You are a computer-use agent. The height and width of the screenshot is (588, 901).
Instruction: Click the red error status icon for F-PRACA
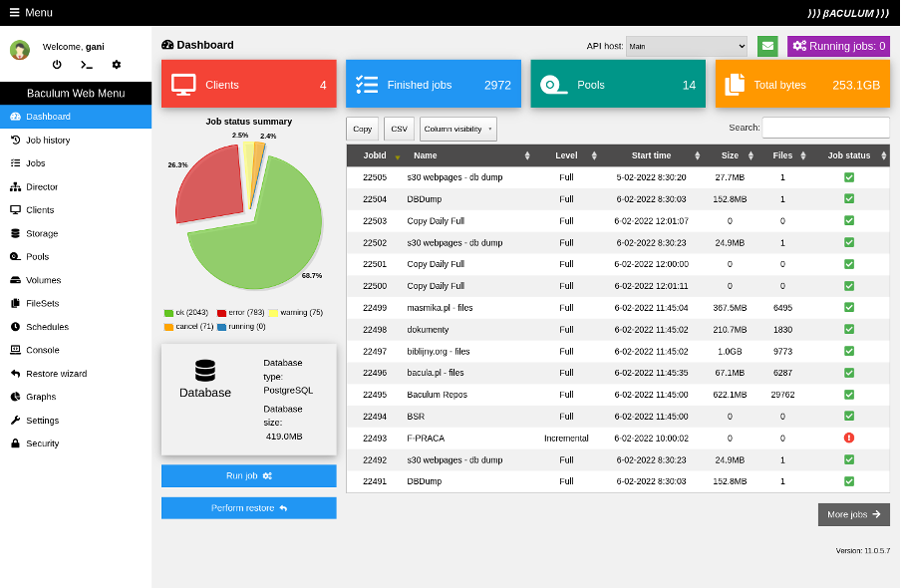(849, 438)
